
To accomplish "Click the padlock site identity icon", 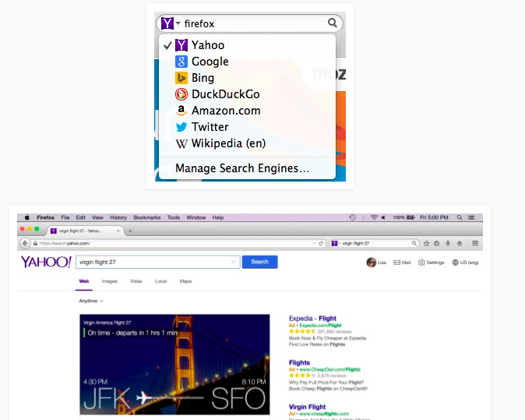I will (35, 243).
